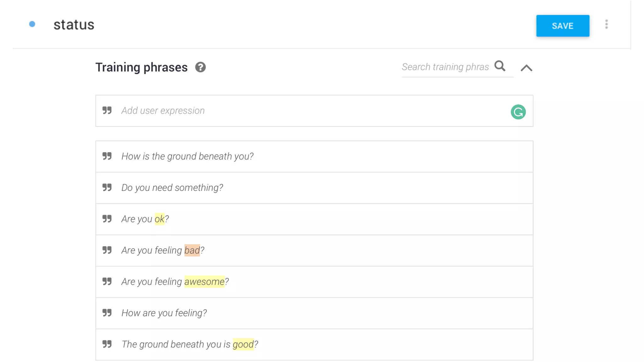Click the search magnifier icon
The height and width of the screenshot is (362, 644).
[x=500, y=66]
